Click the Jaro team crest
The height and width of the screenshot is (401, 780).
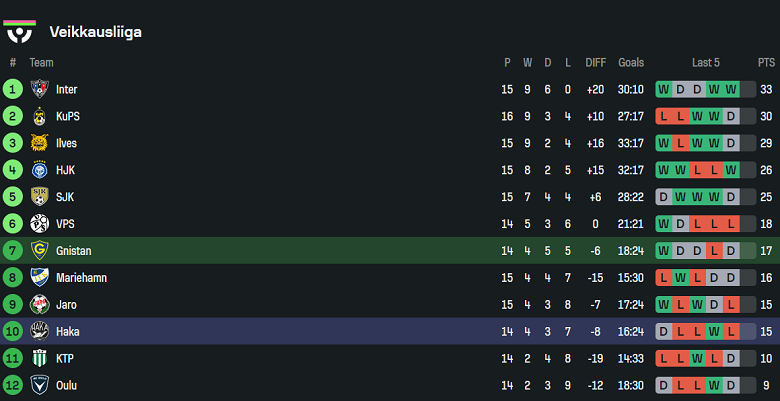click(x=40, y=305)
